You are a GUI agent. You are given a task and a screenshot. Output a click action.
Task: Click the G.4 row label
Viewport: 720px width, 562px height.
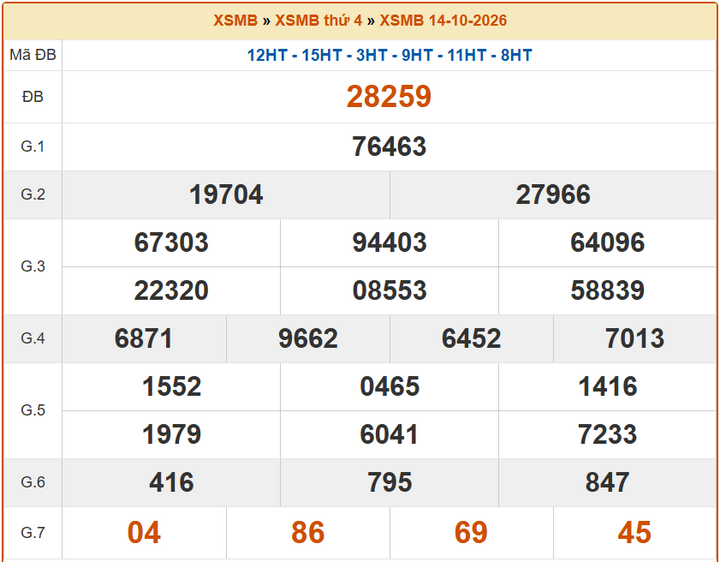[33, 339]
